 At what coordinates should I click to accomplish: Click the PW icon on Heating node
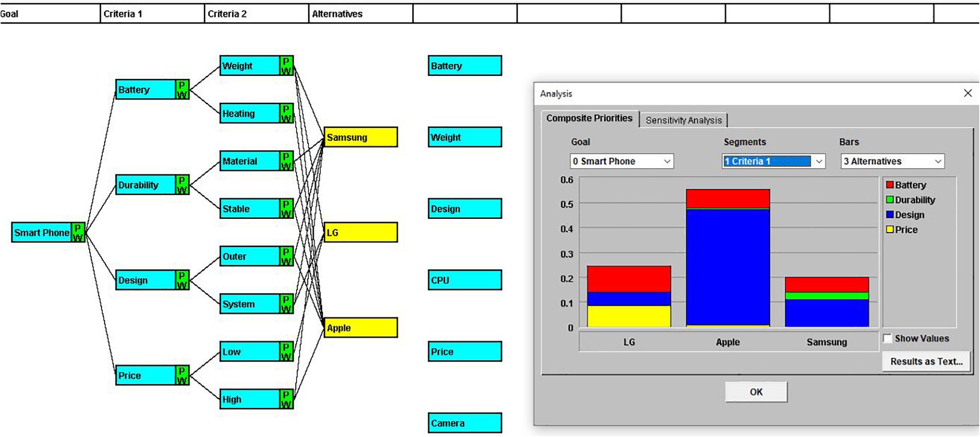click(x=286, y=114)
